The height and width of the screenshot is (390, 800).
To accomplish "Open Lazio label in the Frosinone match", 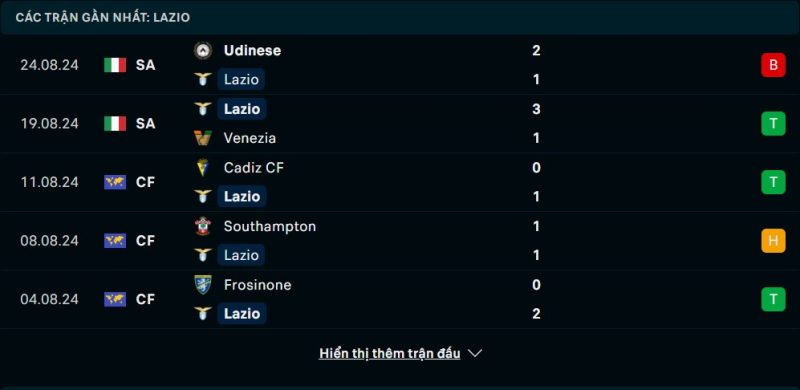I will coord(242,313).
